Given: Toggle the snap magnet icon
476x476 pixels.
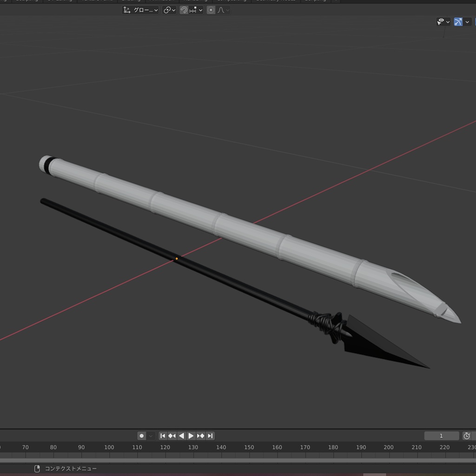Looking at the screenshot, I should pyautogui.click(x=184, y=10).
